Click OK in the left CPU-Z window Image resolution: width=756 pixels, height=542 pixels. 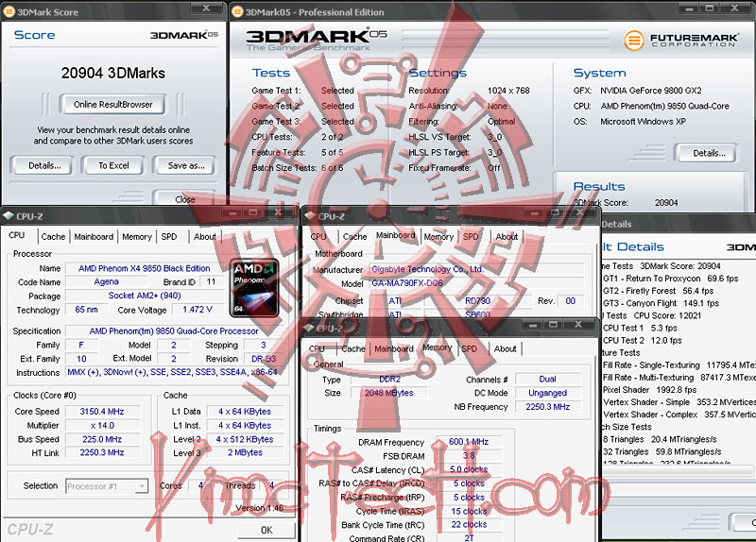pos(266,530)
